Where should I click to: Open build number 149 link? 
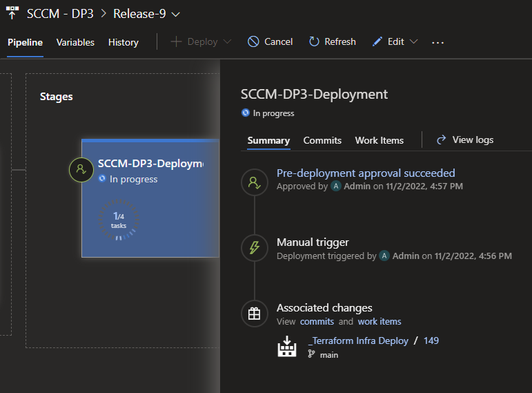pyautogui.click(x=431, y=341)
